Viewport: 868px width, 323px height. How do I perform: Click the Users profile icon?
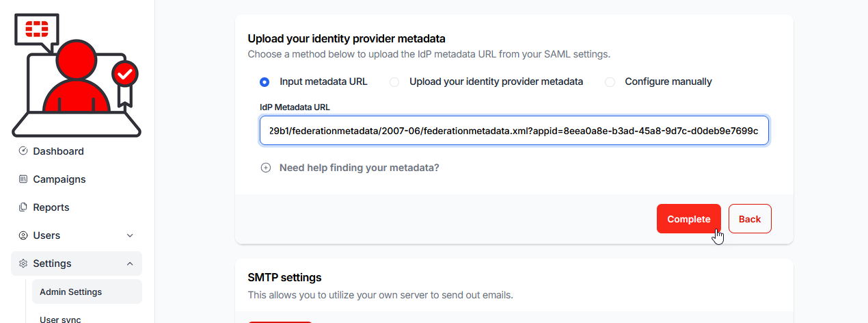tap(23, 235)
